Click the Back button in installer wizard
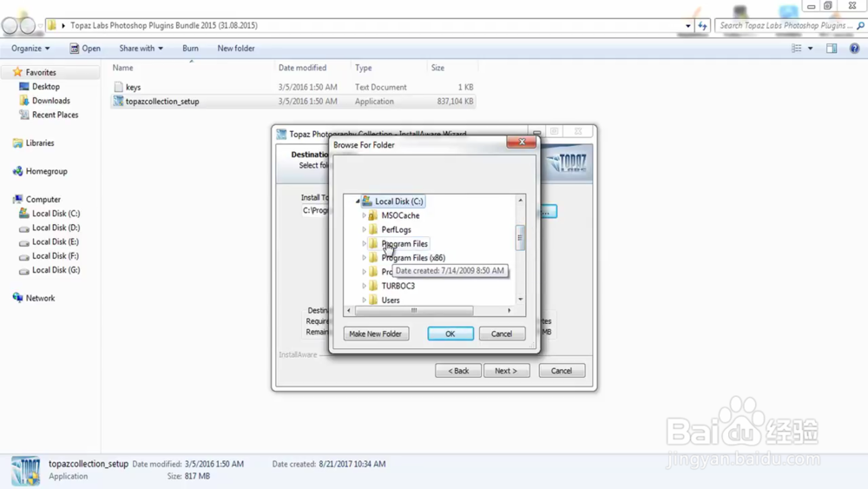The height and width of the screenshot is (489, 868). point(458,371)
